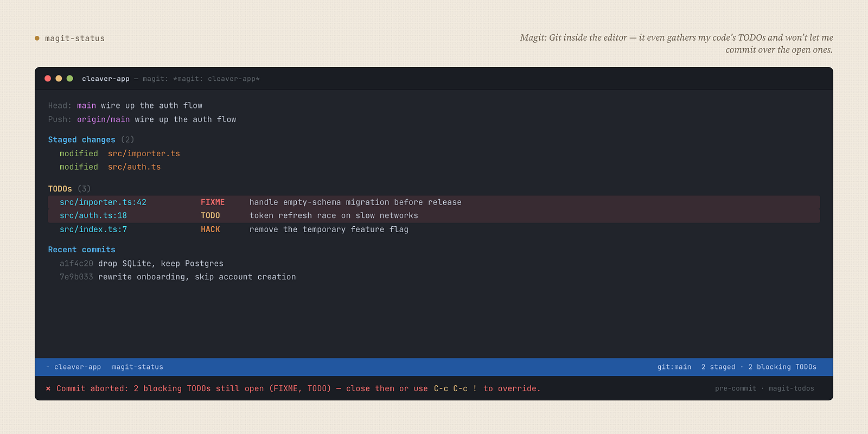Click the red close window dot
The image size is (868, 434).
pos(48,79)
